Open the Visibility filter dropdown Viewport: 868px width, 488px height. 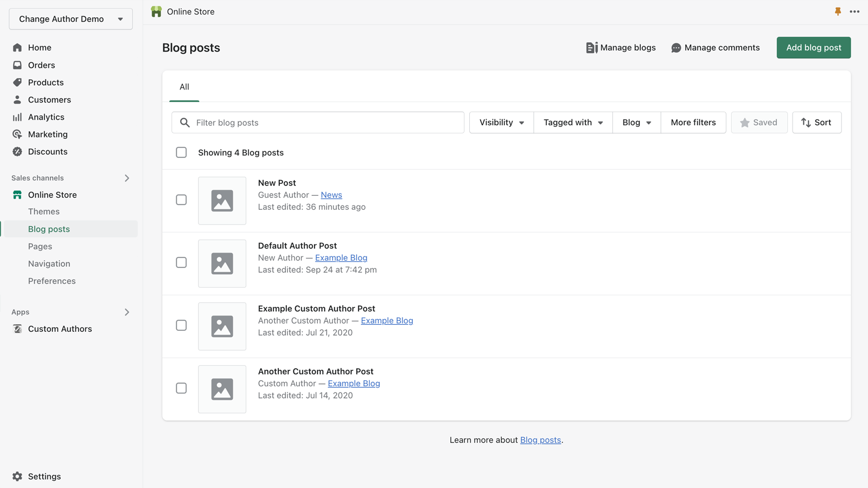[500, 122]
